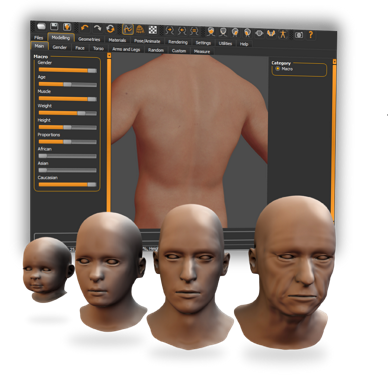Toggle the symmetry mode icon
Viewport: 388px width, 376px height.
(194, 31)
